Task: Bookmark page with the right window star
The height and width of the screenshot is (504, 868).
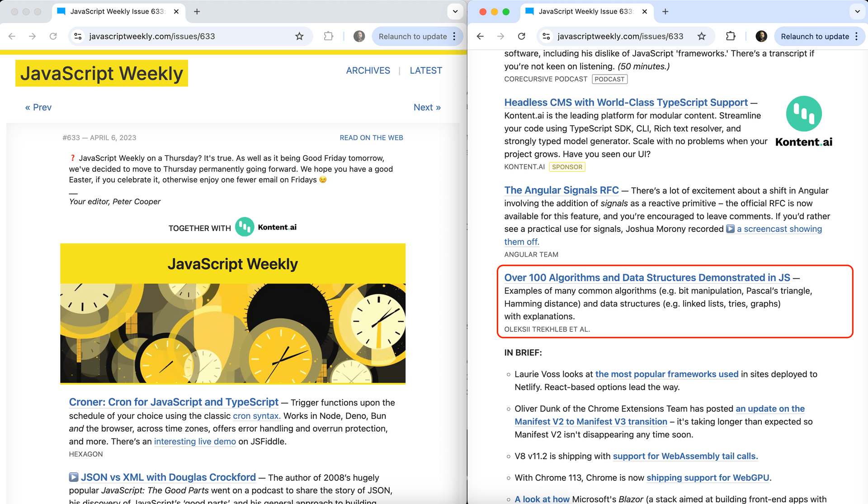Action: (x=701, y=36)
